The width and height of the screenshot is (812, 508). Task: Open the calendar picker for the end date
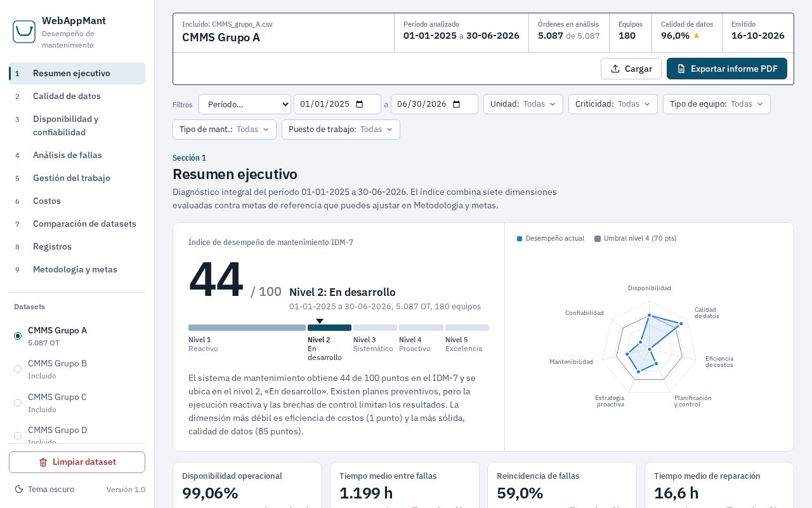(457, 104)
